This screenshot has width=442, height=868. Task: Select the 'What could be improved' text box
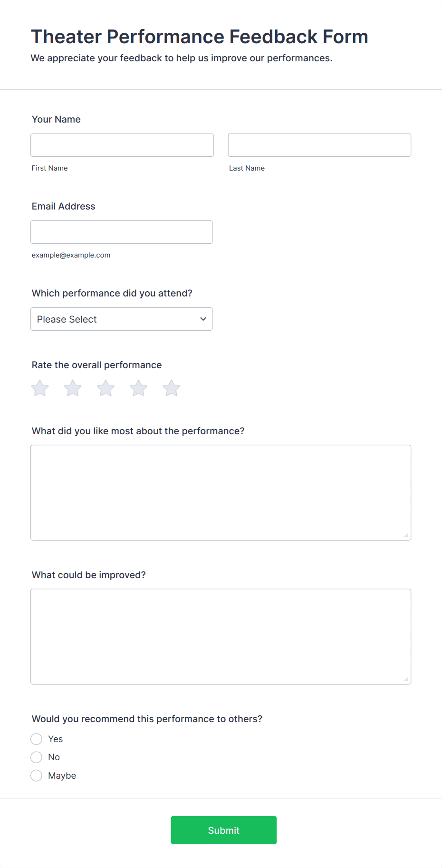pos(221,637)
